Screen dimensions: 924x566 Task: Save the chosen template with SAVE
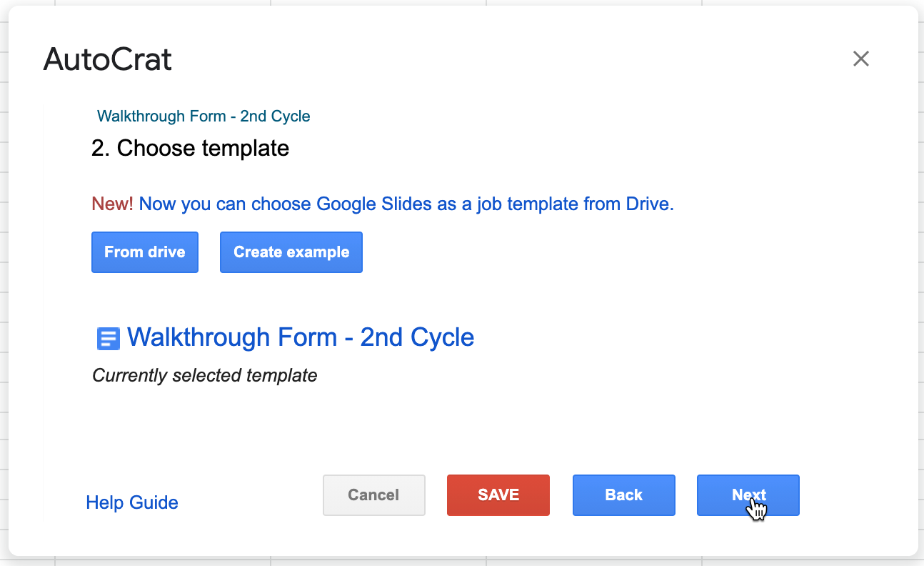tap(498, 495)
